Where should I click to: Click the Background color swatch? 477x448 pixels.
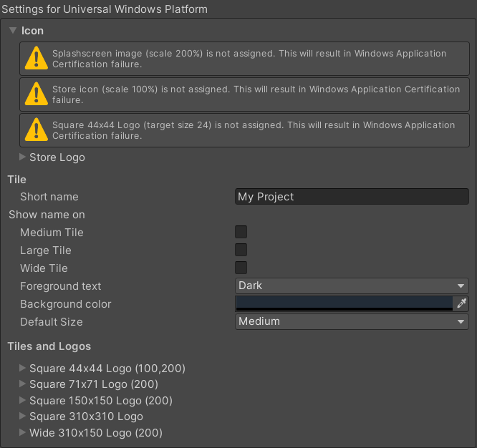point(344,303)
